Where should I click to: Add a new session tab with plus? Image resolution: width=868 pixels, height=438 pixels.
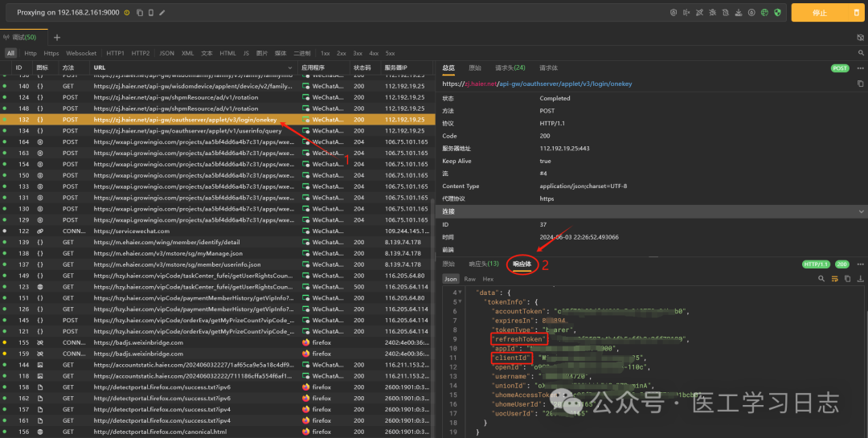(57, 37)
